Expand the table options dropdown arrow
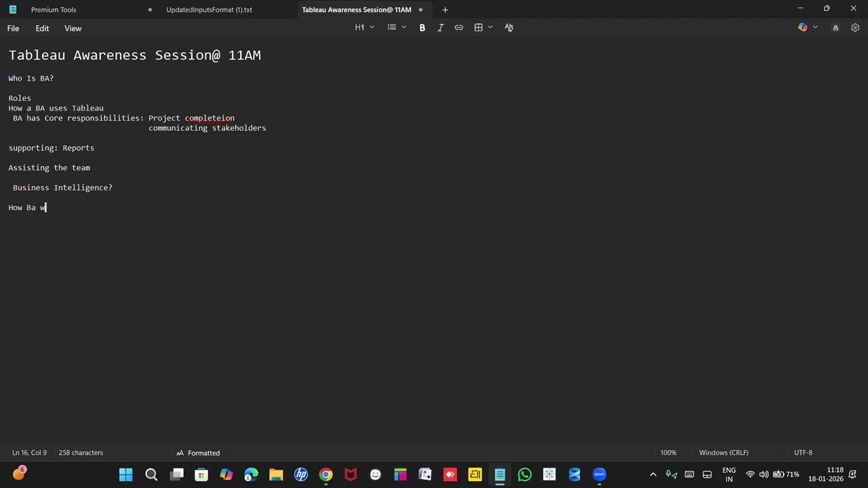This screenshot has width=868, height=488. [x=490, y=28]
